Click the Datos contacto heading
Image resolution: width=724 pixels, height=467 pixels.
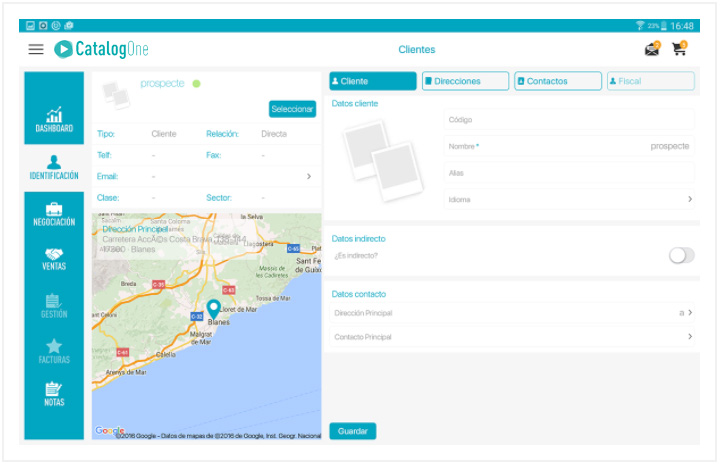(359, 294)
